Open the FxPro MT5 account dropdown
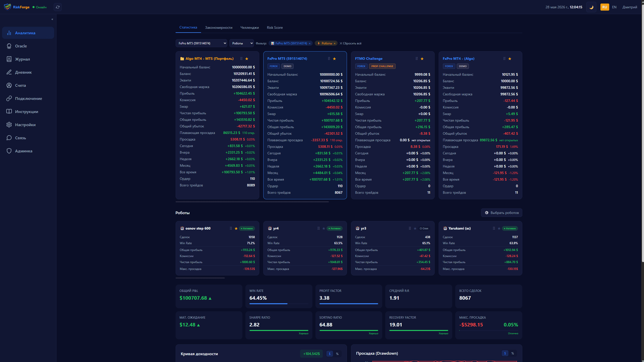Viewport: 644px width, 362px height. [x=201, y=43]
